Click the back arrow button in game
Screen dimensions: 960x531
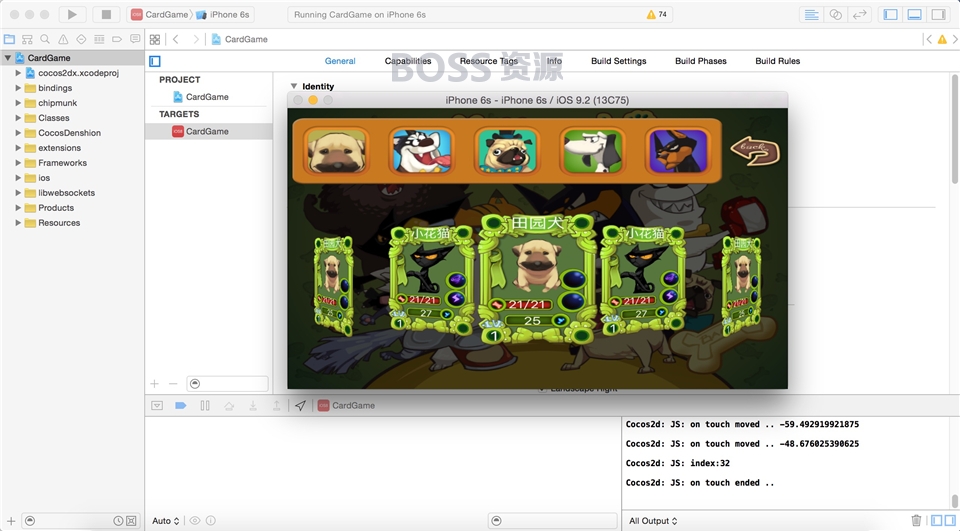click(755, 150)
